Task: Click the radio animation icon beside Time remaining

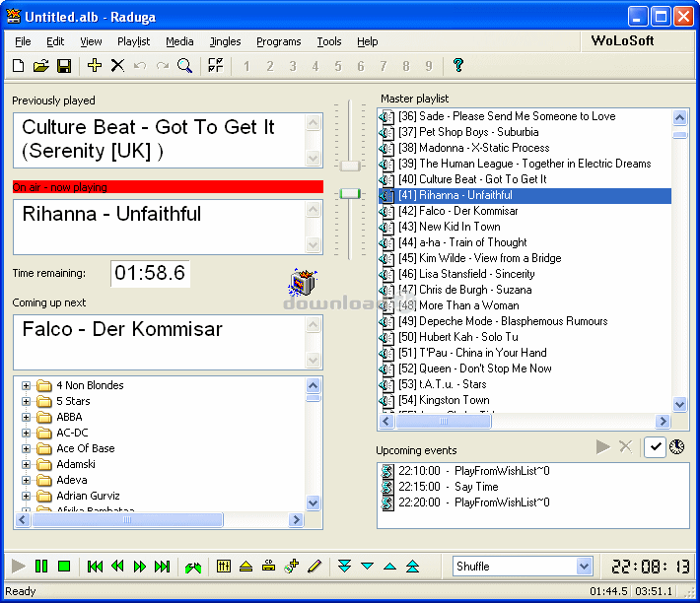Action: pos(303,283)
